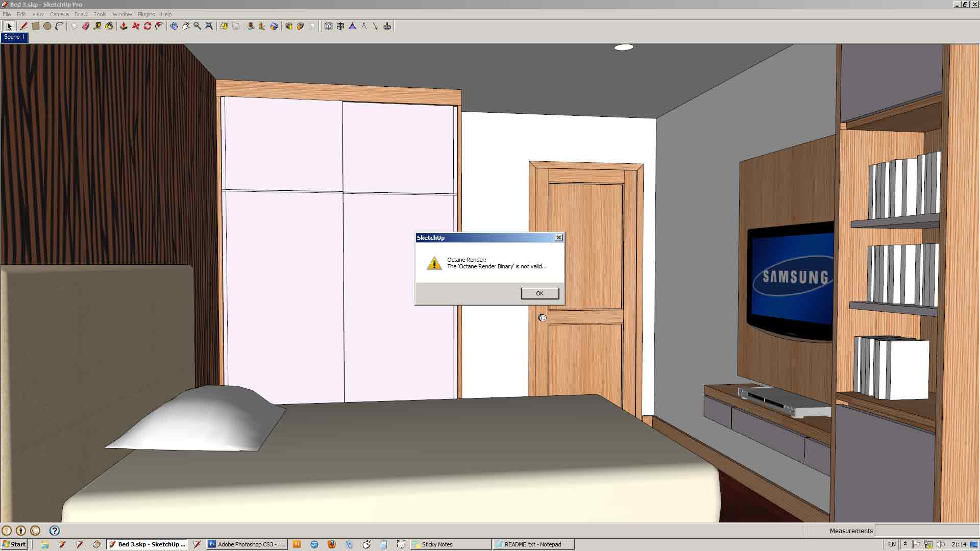Screen dimensions: 980x551
Task: Select the Eraser tool
Action: [85, 26]
